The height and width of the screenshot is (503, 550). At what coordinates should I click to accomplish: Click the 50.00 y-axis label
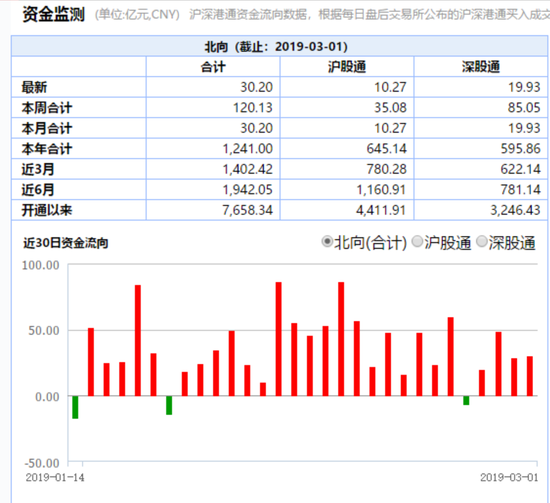coord(43,331)
